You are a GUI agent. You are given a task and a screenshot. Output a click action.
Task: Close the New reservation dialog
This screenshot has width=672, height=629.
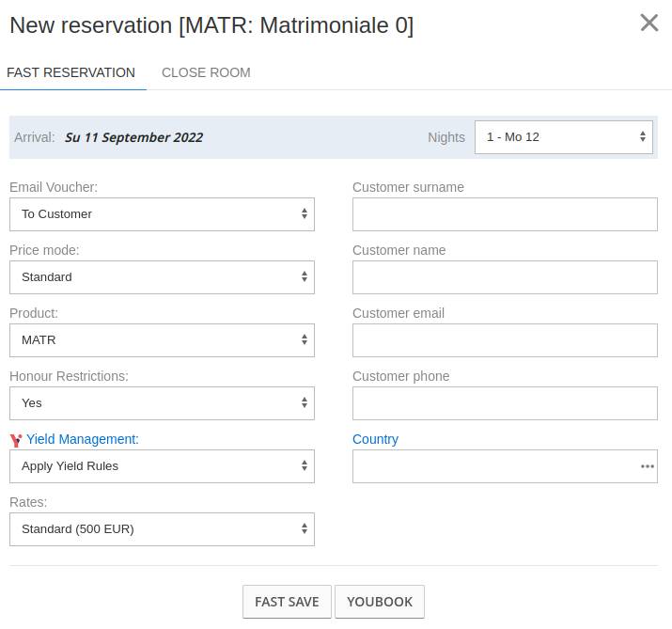[649, 23]
